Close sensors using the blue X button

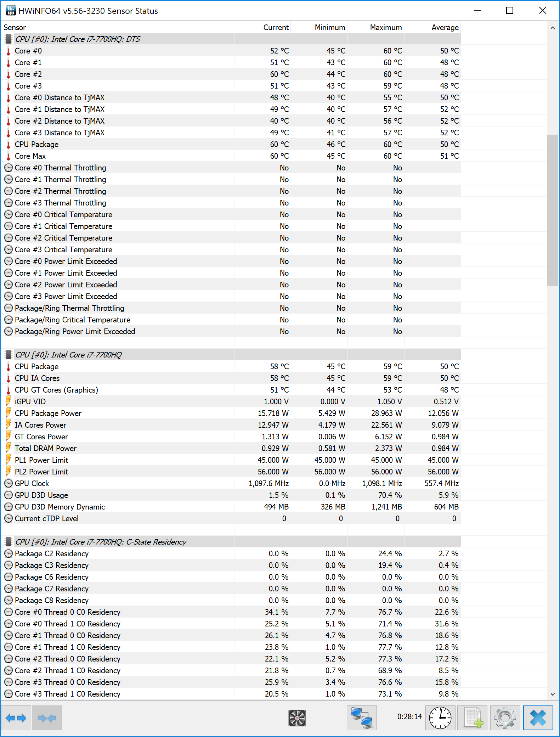pyautogui.click(x=538, y=718)
